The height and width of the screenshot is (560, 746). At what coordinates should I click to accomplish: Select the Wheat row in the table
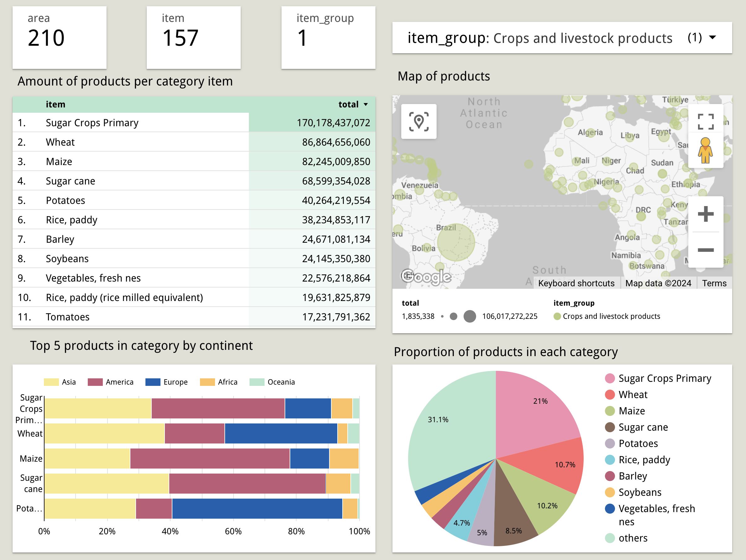click(x=194, y=142)
